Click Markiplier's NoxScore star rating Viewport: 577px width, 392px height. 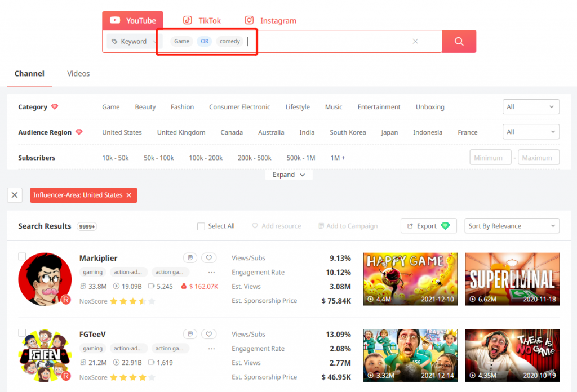pyautogui.click(x=132, y=301)
